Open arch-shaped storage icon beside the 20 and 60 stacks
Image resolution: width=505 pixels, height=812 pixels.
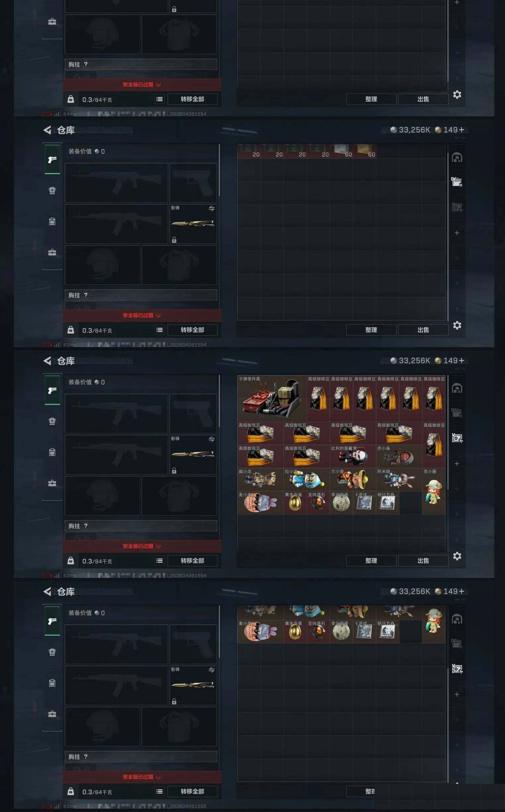[457, 157]
